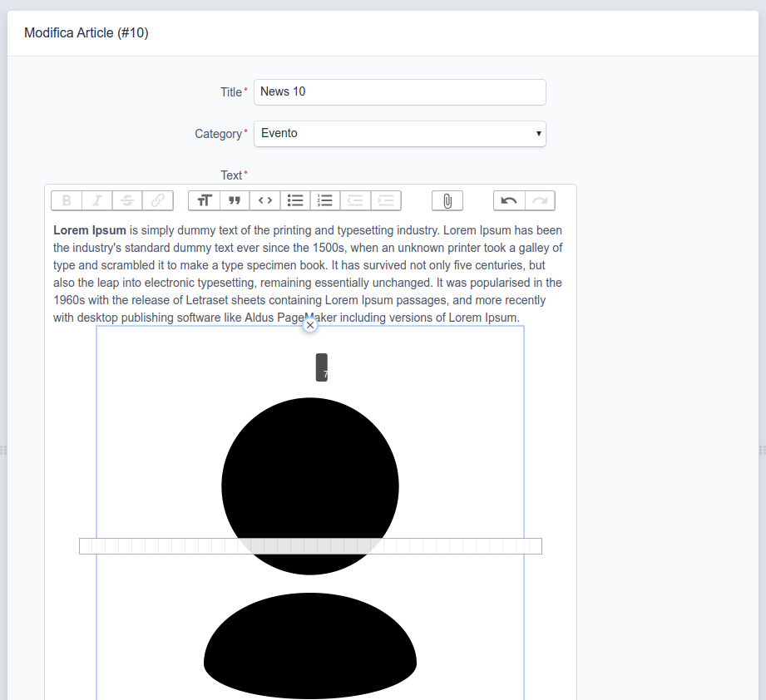This screenshot has height=700, width=766.
Task: Select the heading size icon
Action: pyautogui.click(x=204, y=200)
